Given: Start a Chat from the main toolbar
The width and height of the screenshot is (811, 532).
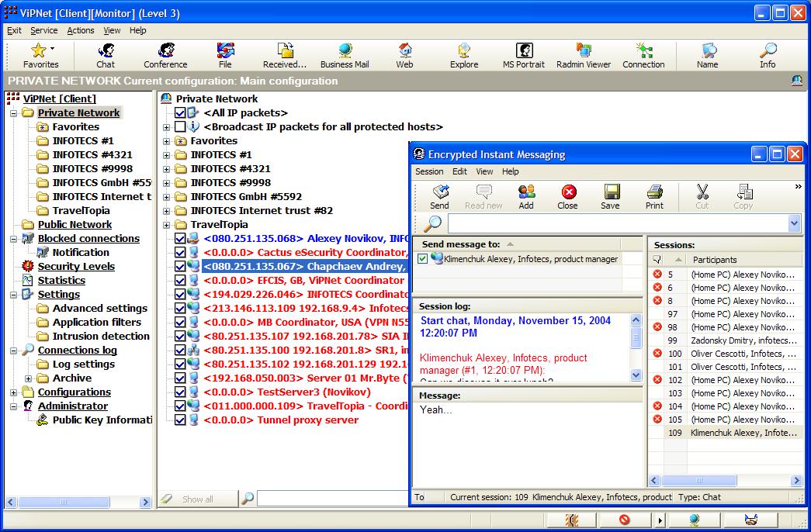Looking at the screenshot, I should (106, 50).
